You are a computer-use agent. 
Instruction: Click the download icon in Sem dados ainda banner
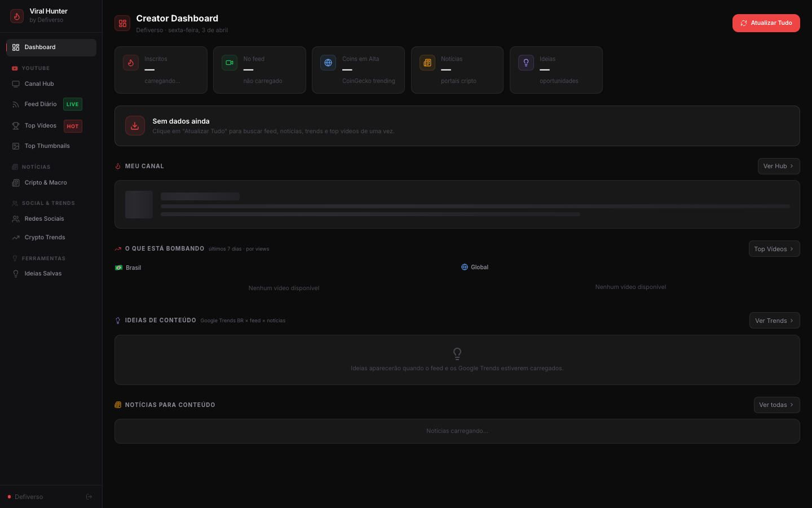[135, 125]
